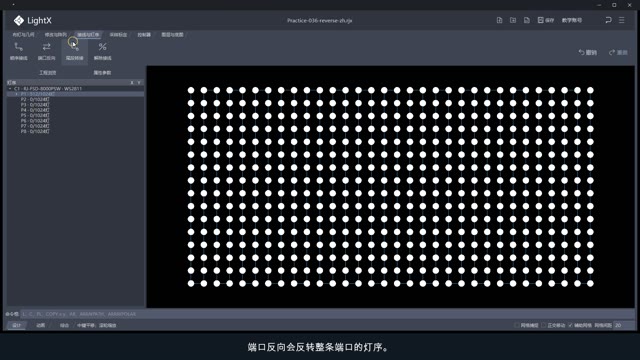Screen dimensions: 640x360
Task: Select port P7 0/1024 row
Action: click(35, 126)
